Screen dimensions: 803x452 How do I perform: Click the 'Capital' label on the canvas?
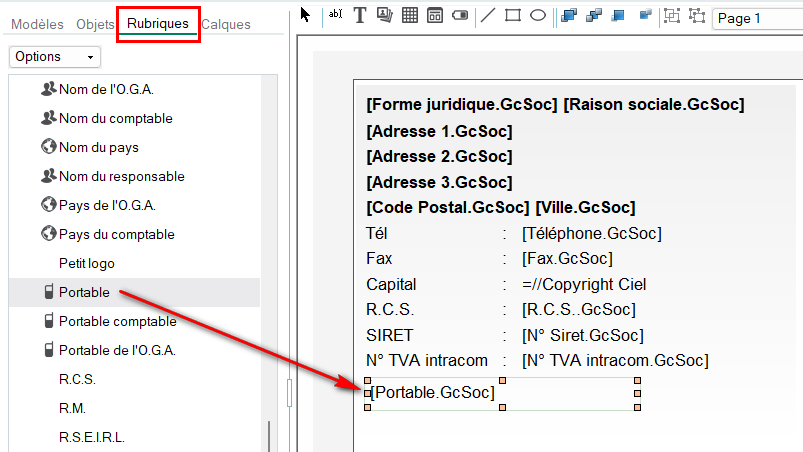[391, 284]
